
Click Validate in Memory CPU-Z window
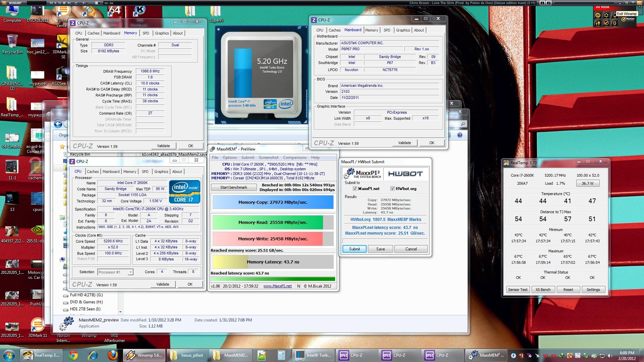(x=163, y=146)
